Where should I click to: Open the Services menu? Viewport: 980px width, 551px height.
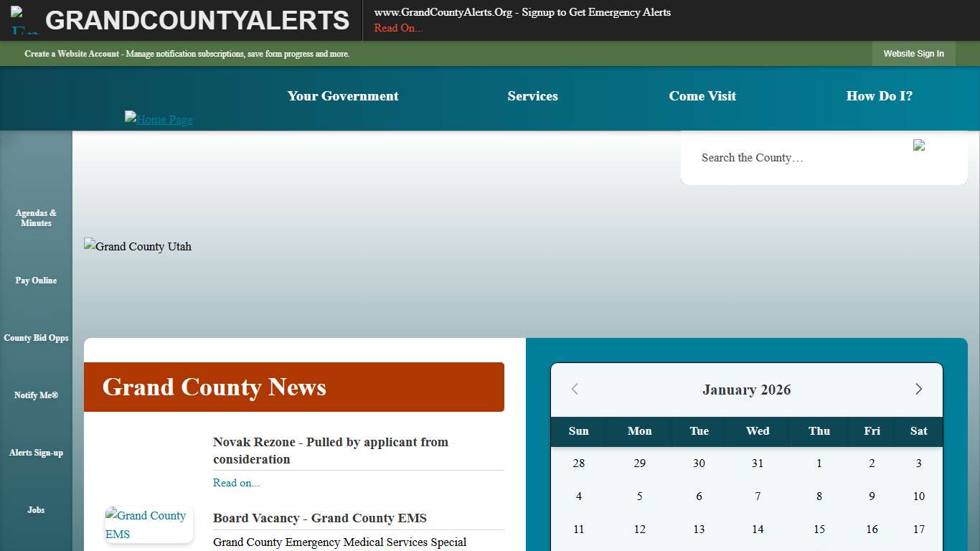[x=532, y=96]
